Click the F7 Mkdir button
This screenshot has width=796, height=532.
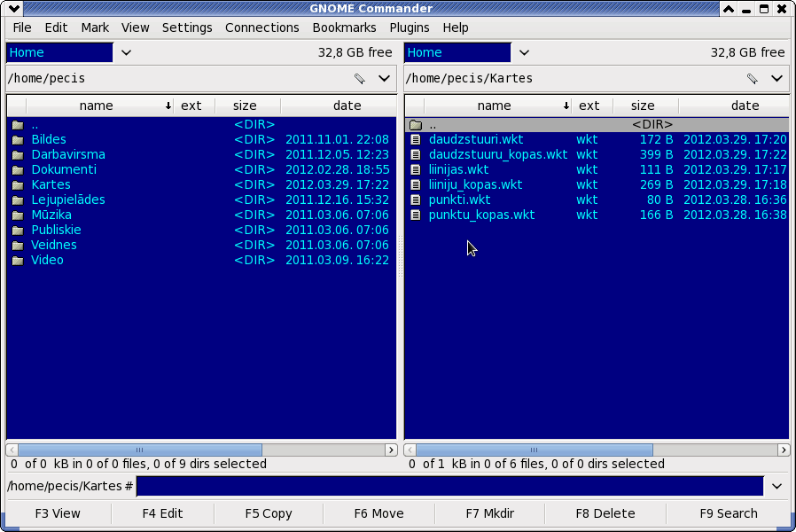click(x=490, y=513)
